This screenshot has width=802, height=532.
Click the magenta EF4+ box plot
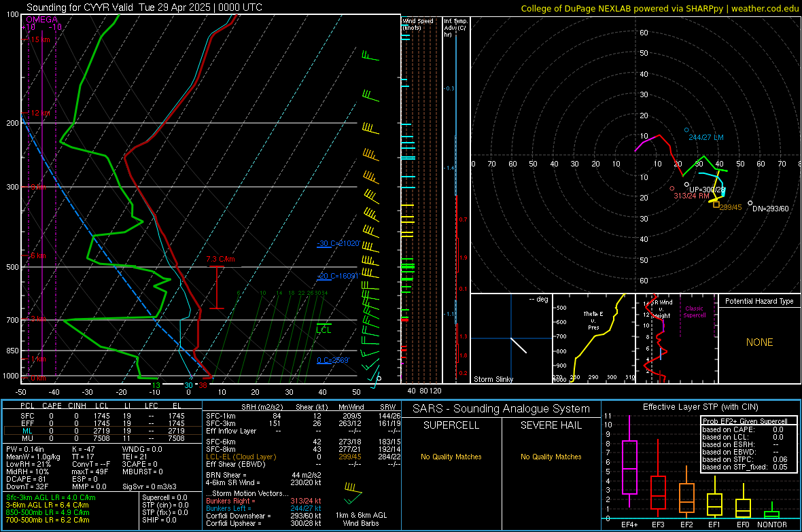629,462
